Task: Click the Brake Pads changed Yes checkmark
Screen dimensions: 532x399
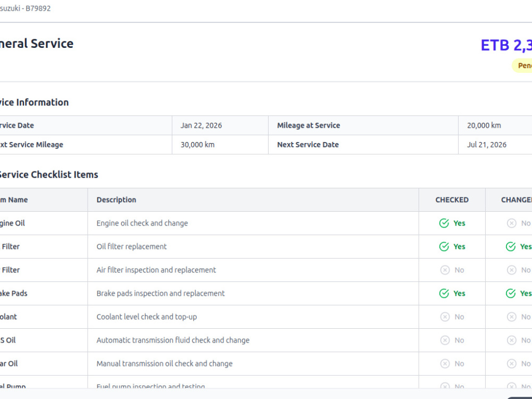Action: point(511,294)
